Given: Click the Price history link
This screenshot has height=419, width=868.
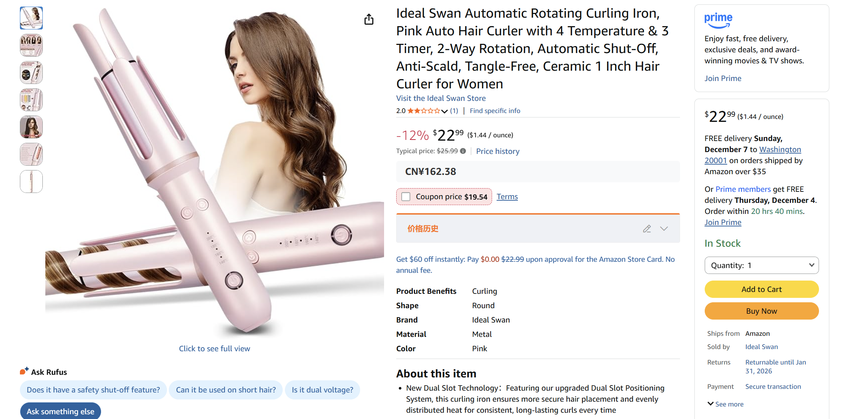Looking at the screenshot, I should tap(498, 151).
